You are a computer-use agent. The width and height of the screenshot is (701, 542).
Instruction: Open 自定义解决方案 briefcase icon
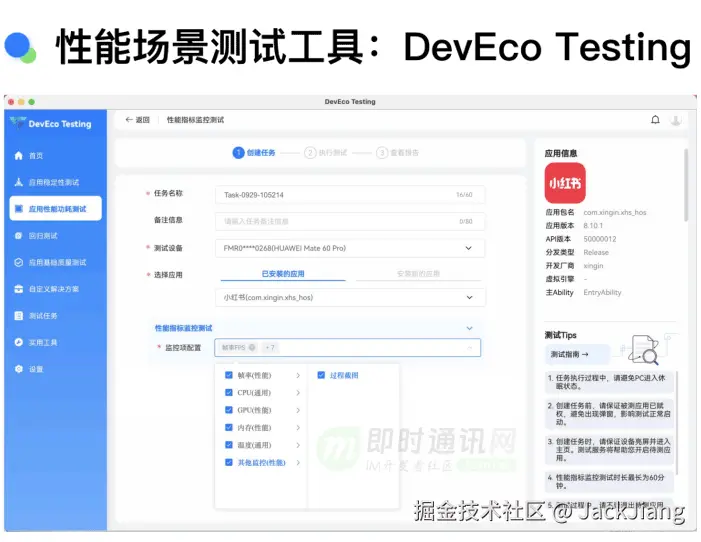[x=18, y=289]
